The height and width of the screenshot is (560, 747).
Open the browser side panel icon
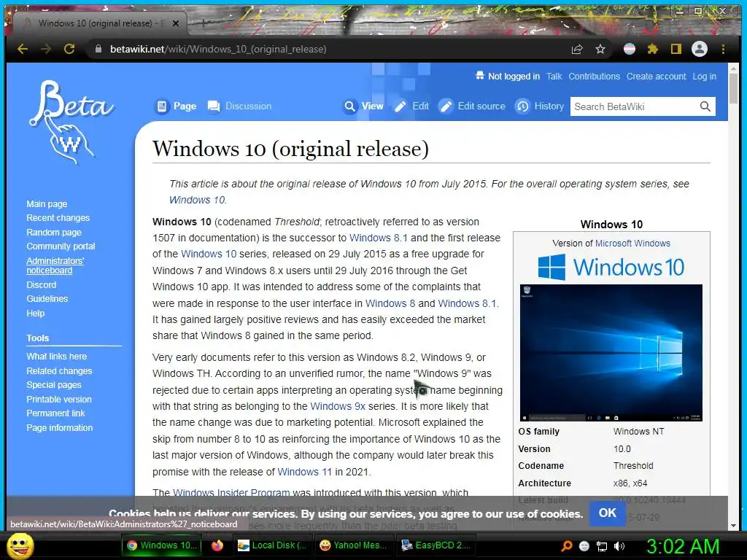(676, 49)
